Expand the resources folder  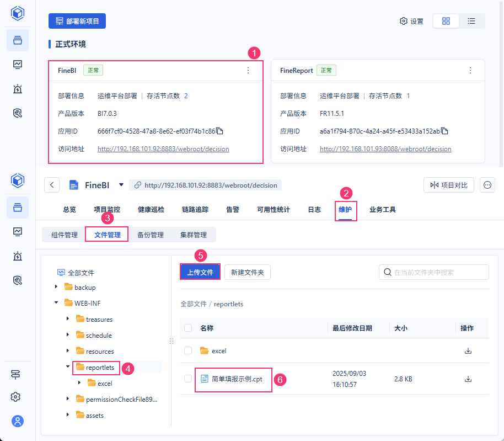coord(68,350)
